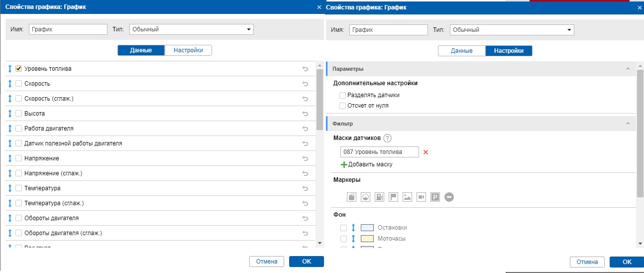Collapse the Фильтр section

pyautogui.click(x=628, y=124)
